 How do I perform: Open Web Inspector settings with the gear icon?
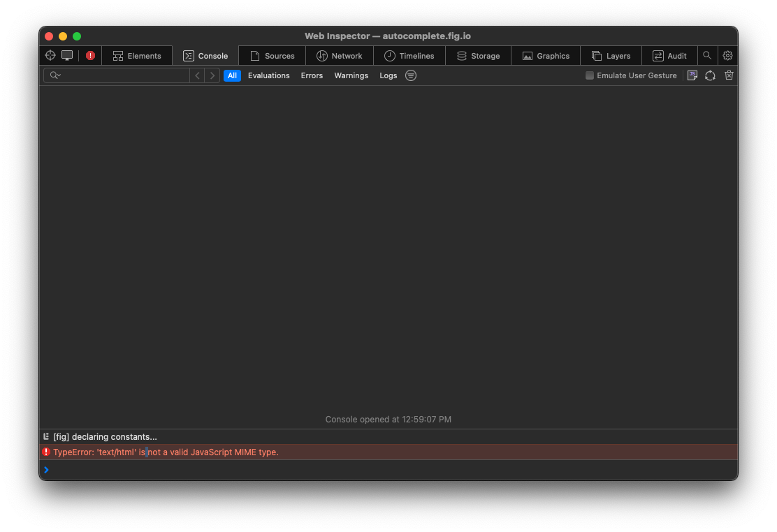click(x=727, y=55)
